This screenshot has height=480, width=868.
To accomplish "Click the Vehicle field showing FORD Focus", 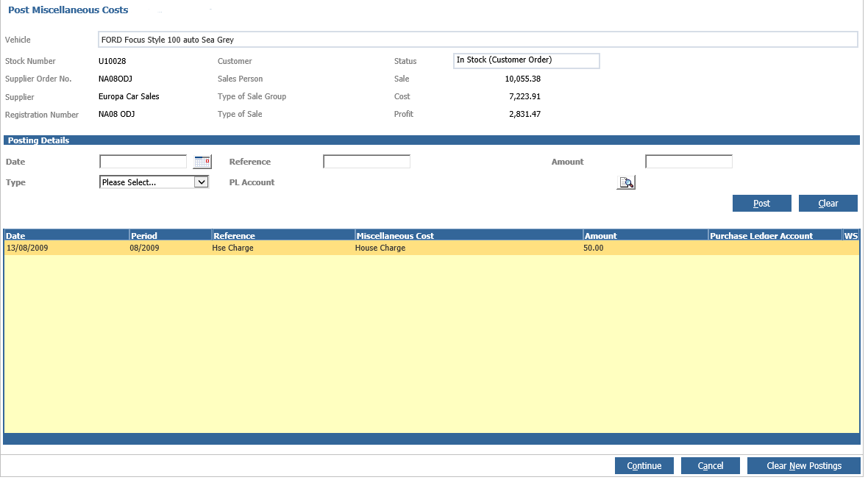I will [477, 40].
